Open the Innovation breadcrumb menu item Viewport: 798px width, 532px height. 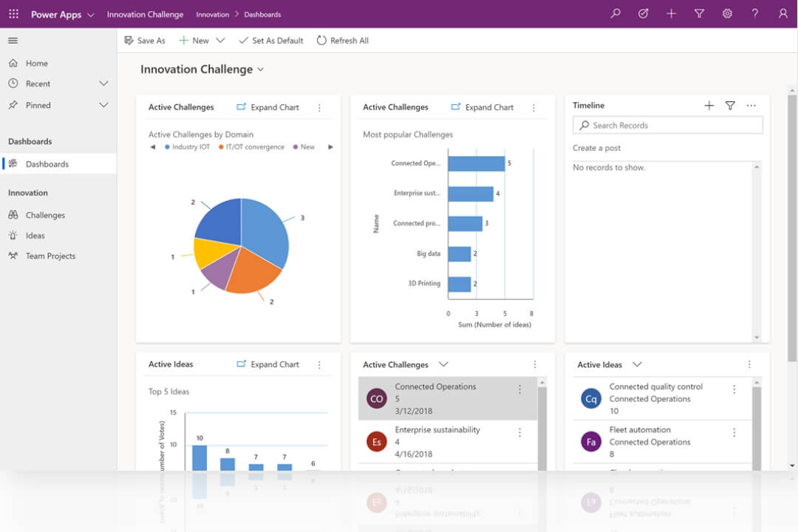click(x=213, y=13)
